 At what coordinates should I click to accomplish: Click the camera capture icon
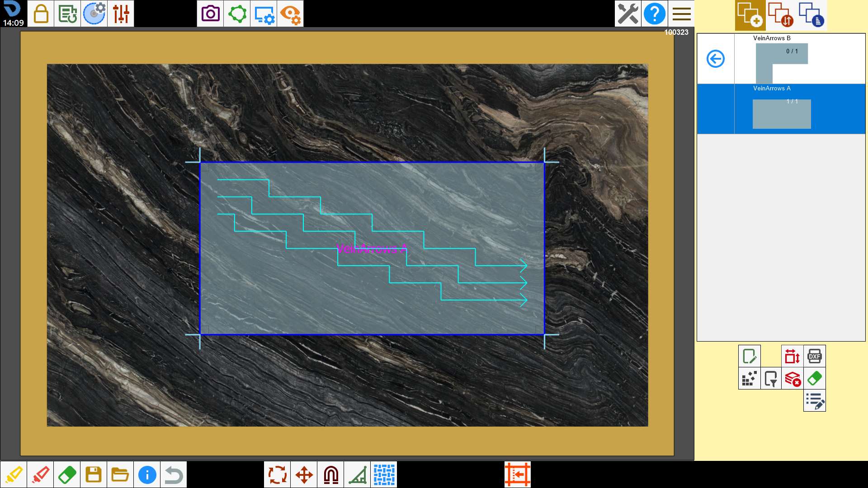[210, 14]
